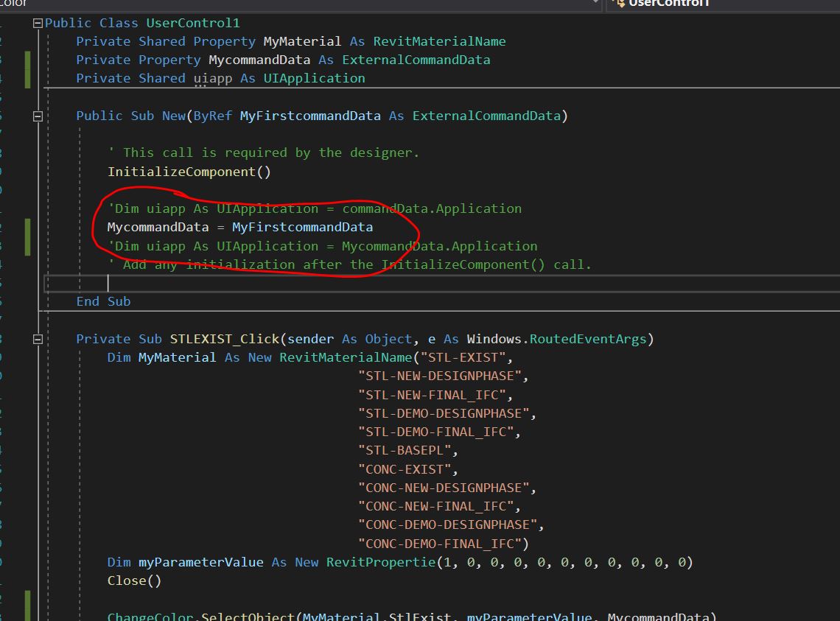Image resolution: width=840 pixels, height=621 pixels.
Task: Click the class icon beside UserControl1 in navigation bar
Action: (x=622, y=3)
